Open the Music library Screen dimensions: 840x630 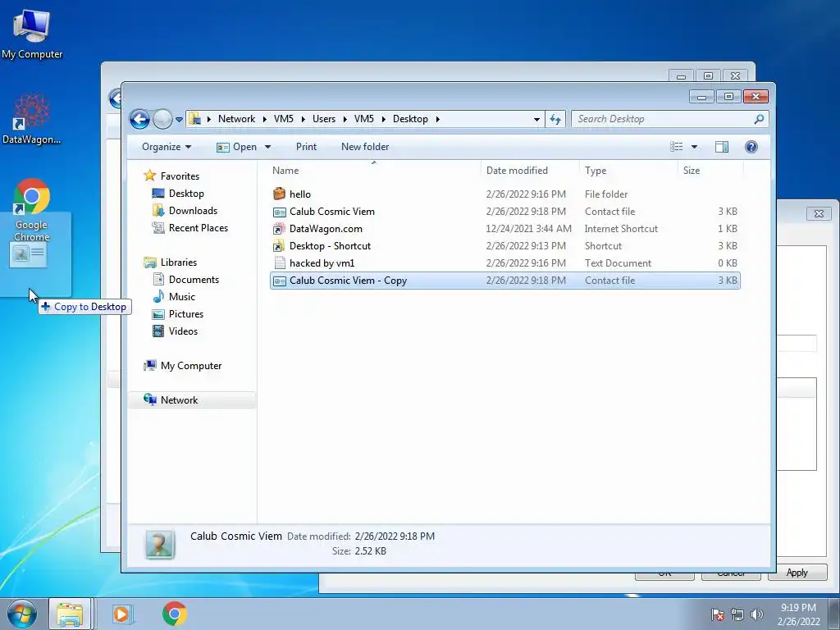(181, 296)
